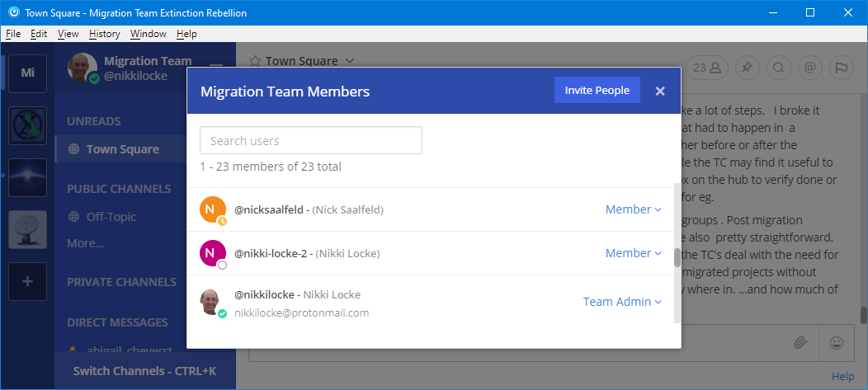Click @nikkilocke username in member list
This screenshot has height=390, width=868.
(264, 295)
